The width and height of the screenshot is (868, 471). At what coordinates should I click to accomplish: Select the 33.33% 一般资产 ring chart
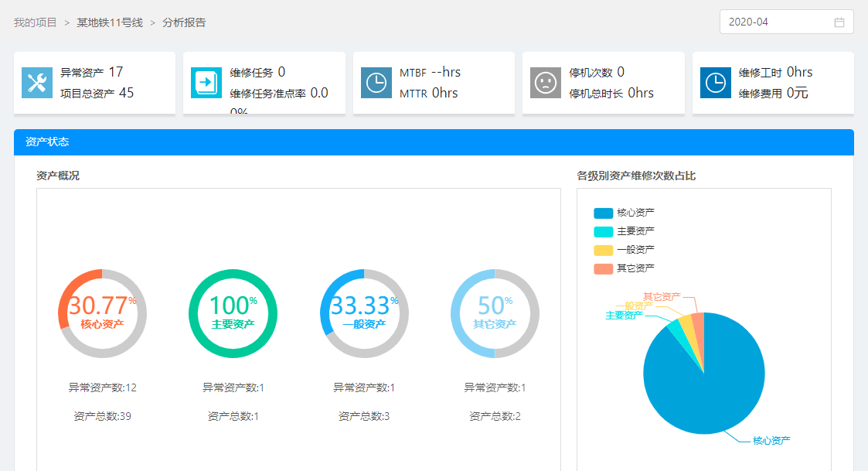364,313
